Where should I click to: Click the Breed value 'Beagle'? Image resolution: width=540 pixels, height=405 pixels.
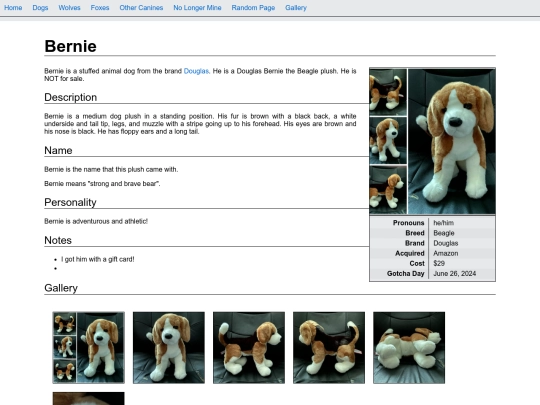click(x=444, y=233)
